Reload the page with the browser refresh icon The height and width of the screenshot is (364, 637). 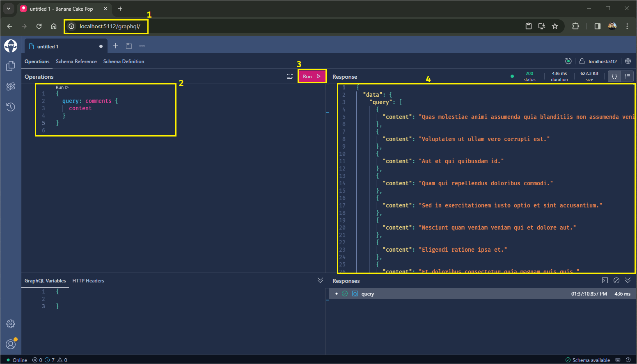(39, 26)
